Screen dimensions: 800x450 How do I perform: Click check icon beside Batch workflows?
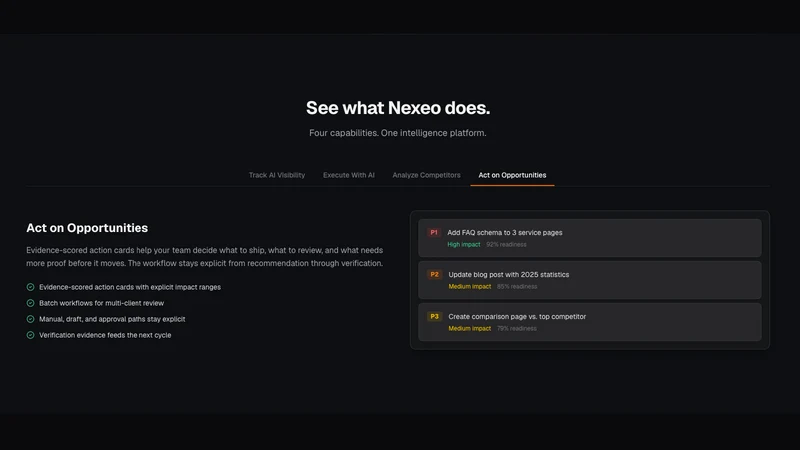[31, 303]
